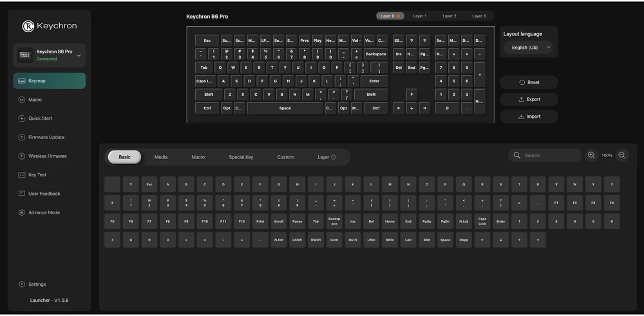Click the Prvs key on keyboard layout

(x=305, y=41)
